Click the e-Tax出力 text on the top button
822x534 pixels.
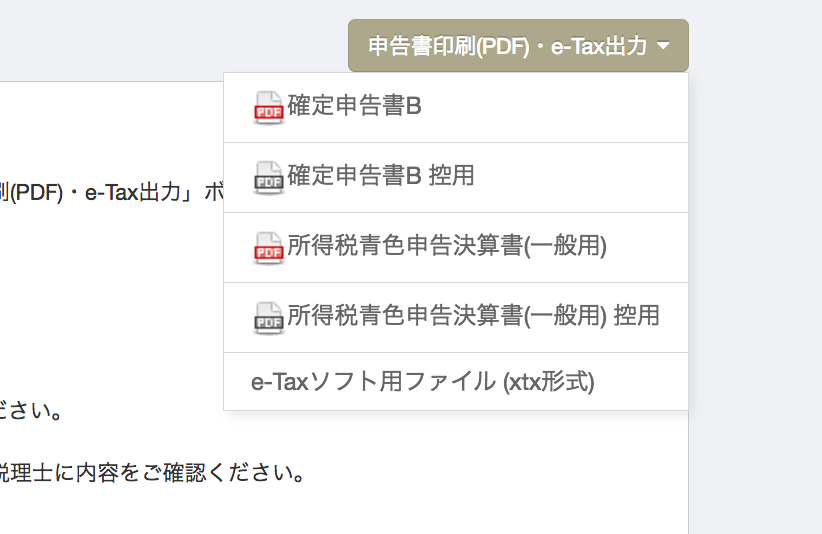pyautogui.click(x=599, y=46)
